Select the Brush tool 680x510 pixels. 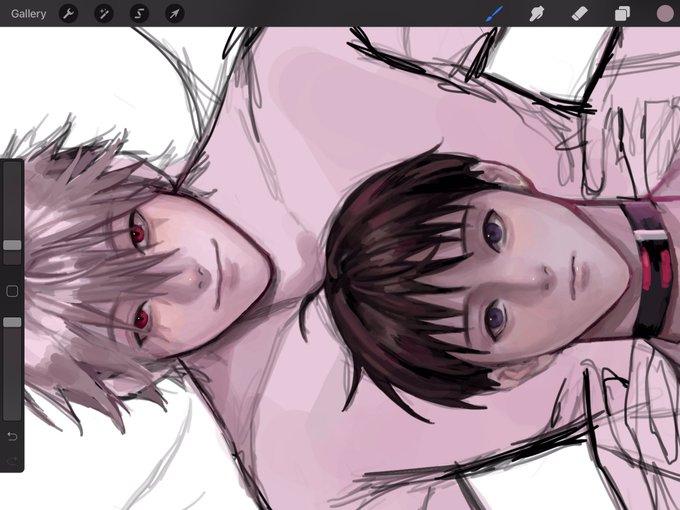pyautogui.click(x=494, y=14)
